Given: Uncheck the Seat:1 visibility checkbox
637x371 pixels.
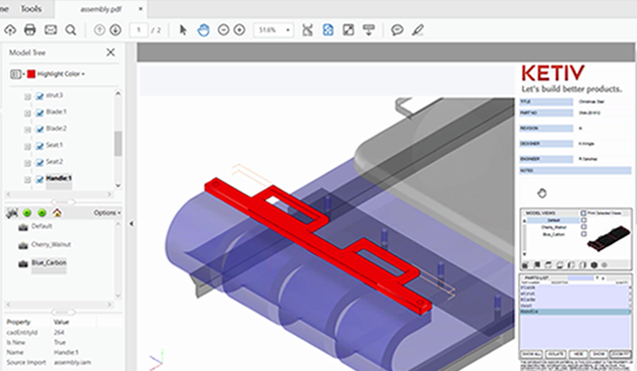Looking at the screenshot, I should [x=39, y=146].
